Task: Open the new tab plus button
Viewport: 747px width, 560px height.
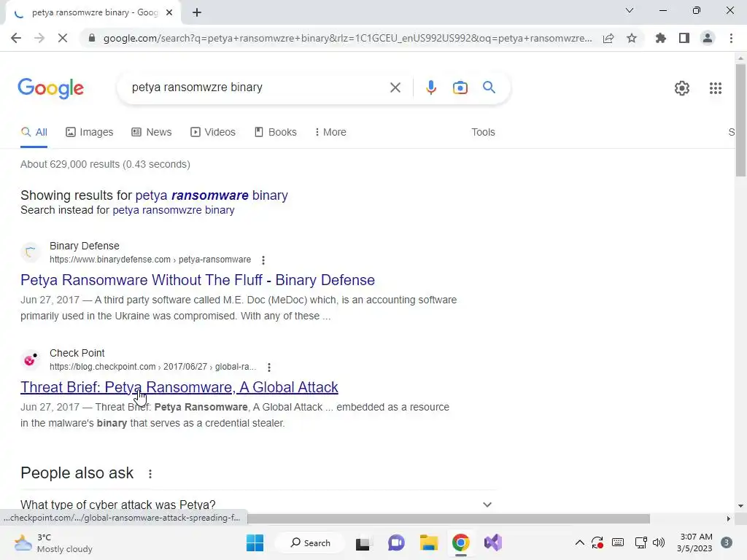Action: 197,12
